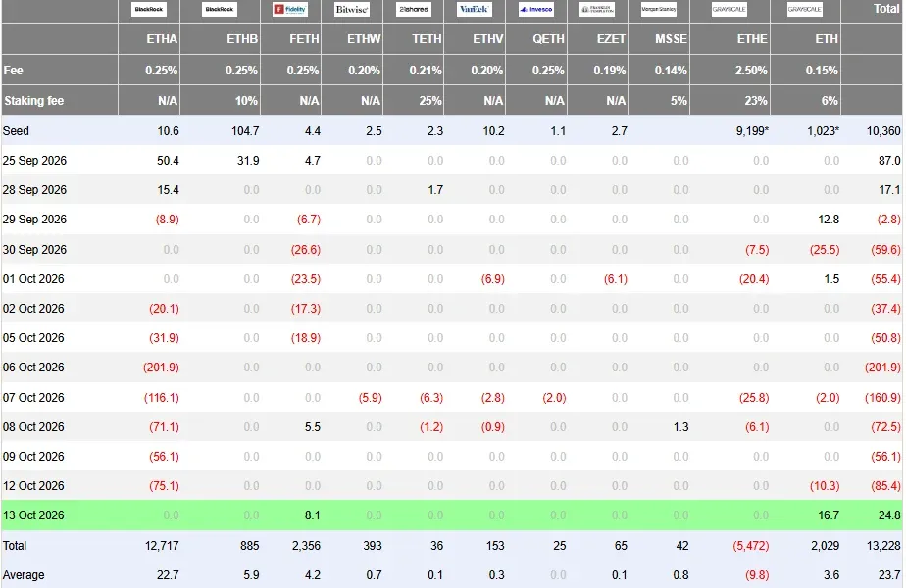Click the (26.6) FETH value on 30 Sep
This screenshot has width=906, height=588.
pyautogui.click(x=306, y=250)
